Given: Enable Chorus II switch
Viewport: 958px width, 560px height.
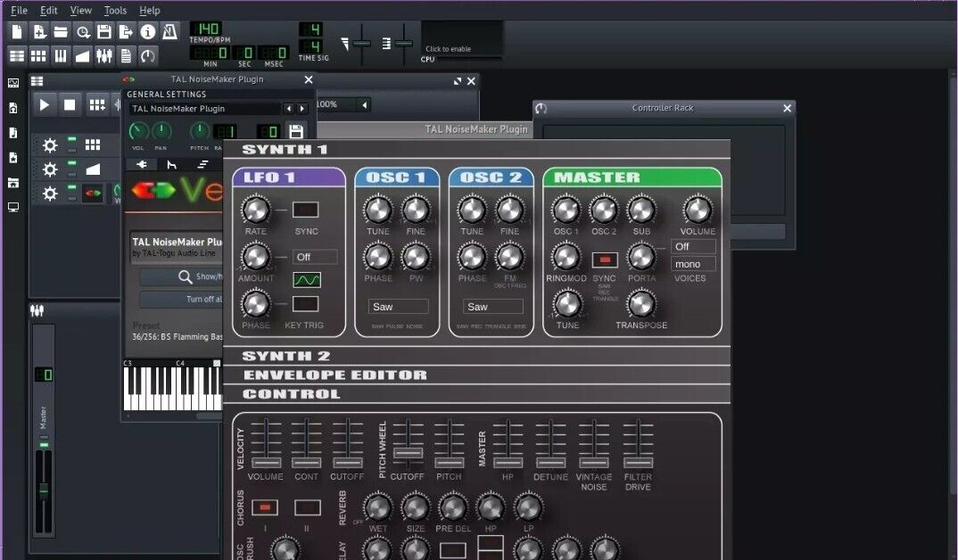Looking at the screenshot, I should click(x=308, y=507).
